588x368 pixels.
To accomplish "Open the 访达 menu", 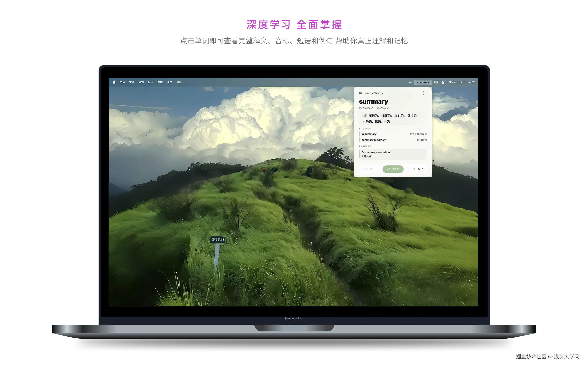I will (x=122, y=82).
